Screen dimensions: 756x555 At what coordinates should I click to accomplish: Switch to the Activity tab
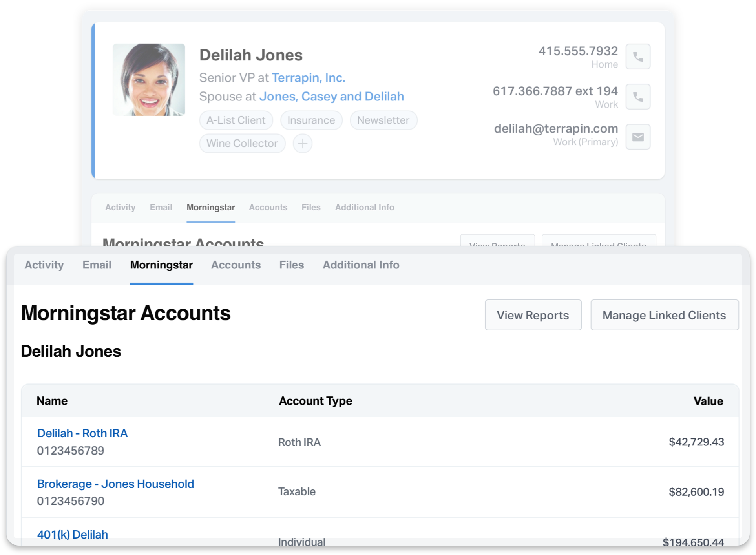pyautogui.click(x=44, y=265)
